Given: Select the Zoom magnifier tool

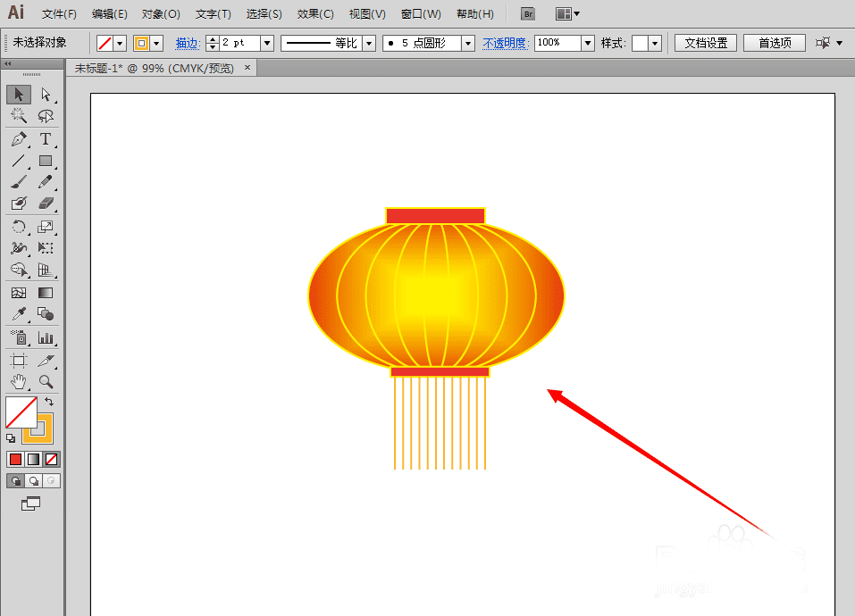Looking at the screenshot, I should coord(46,382).
